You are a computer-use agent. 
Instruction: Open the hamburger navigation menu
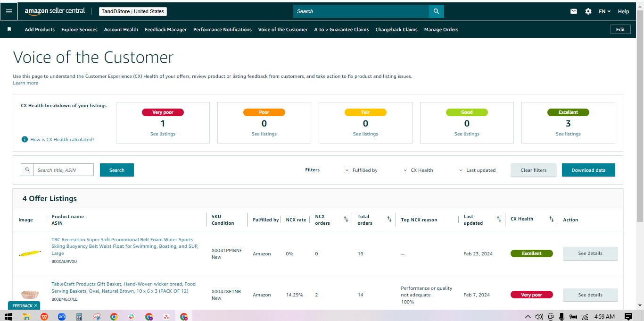point(9,11)
